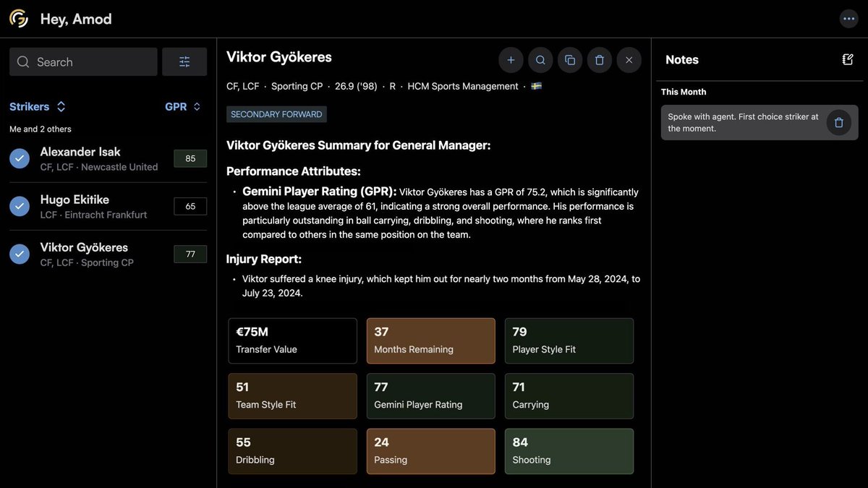This screenshot has height=488, width=868.
Task: Click the add plus icon for Viktor Gyökeres
Action: click(x=511, y=60)
